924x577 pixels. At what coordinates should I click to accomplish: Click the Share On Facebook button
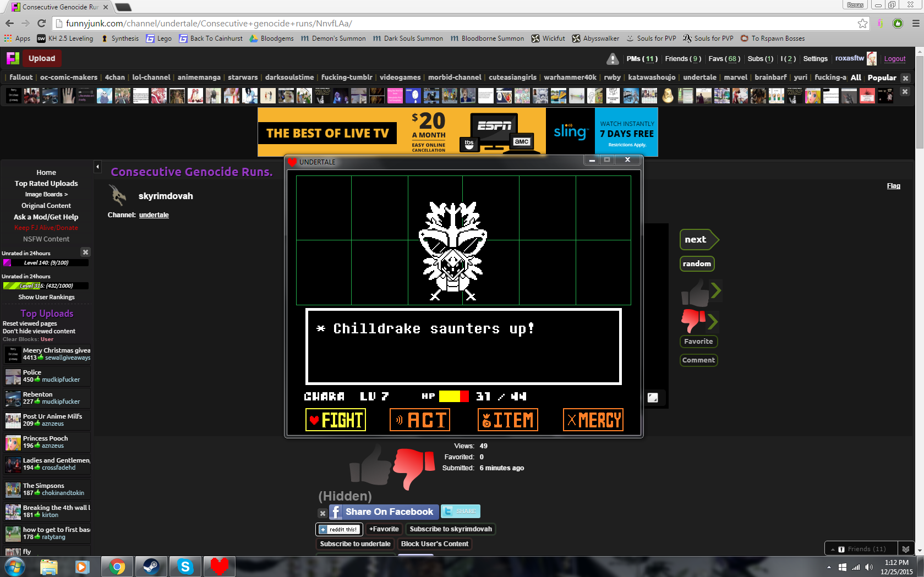(384, 512)
